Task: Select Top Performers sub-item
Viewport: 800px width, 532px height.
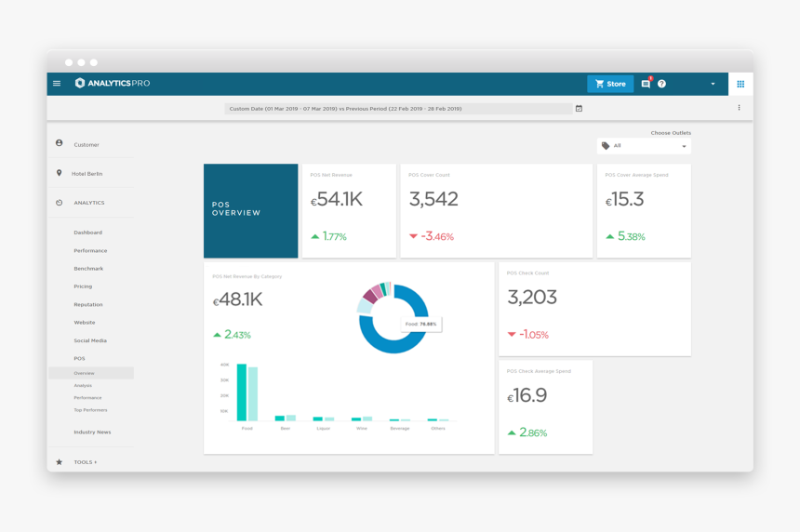Action: 90,410
